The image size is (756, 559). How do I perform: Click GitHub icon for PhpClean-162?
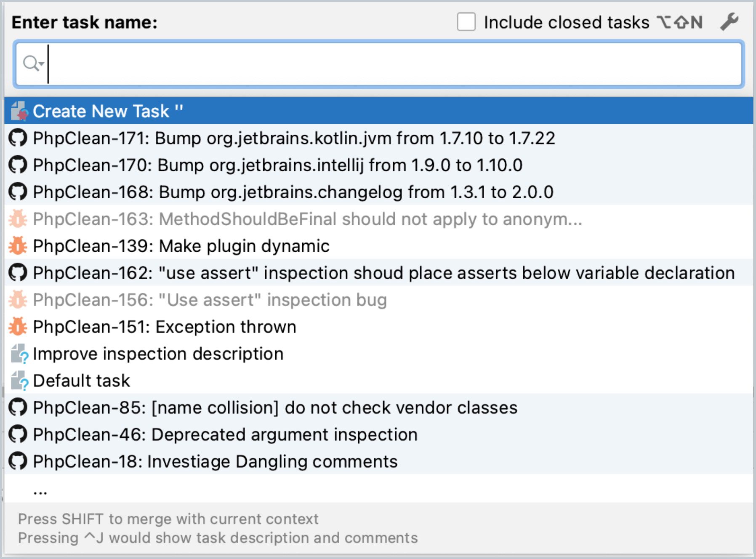pos(18,273)
